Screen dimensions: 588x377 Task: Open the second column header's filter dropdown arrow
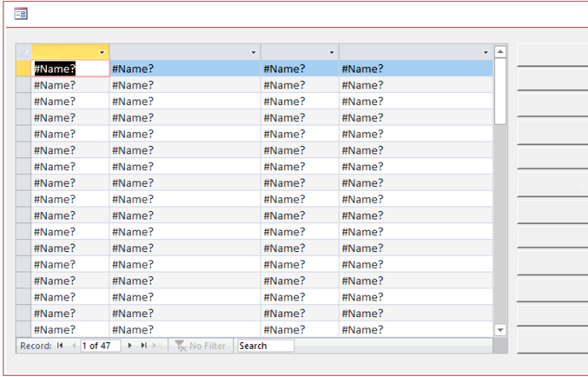[253, 52]
